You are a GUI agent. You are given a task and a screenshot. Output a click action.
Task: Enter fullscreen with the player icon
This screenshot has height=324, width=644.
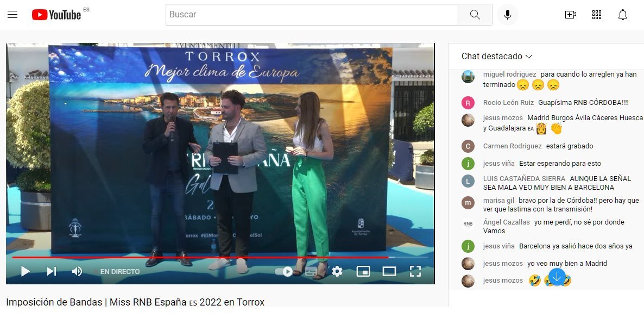pyautogui.click(x=415, y=271)
